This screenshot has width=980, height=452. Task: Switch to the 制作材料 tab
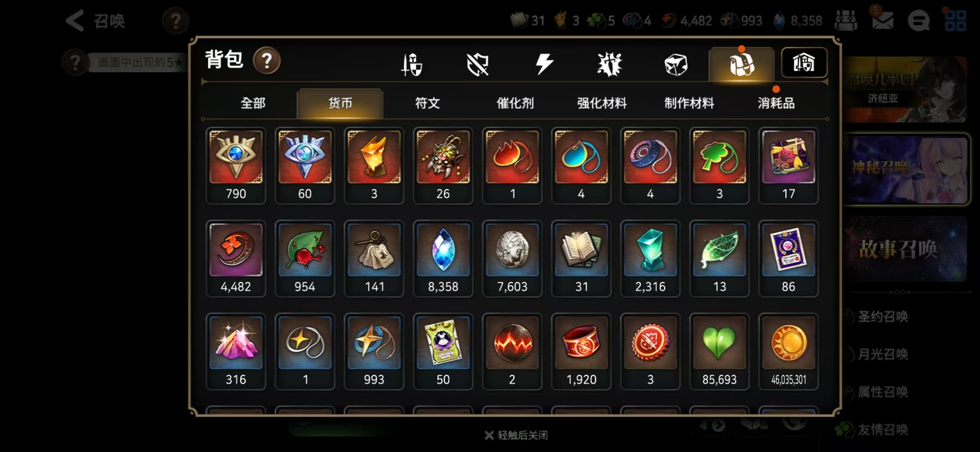tap(689, 103)
